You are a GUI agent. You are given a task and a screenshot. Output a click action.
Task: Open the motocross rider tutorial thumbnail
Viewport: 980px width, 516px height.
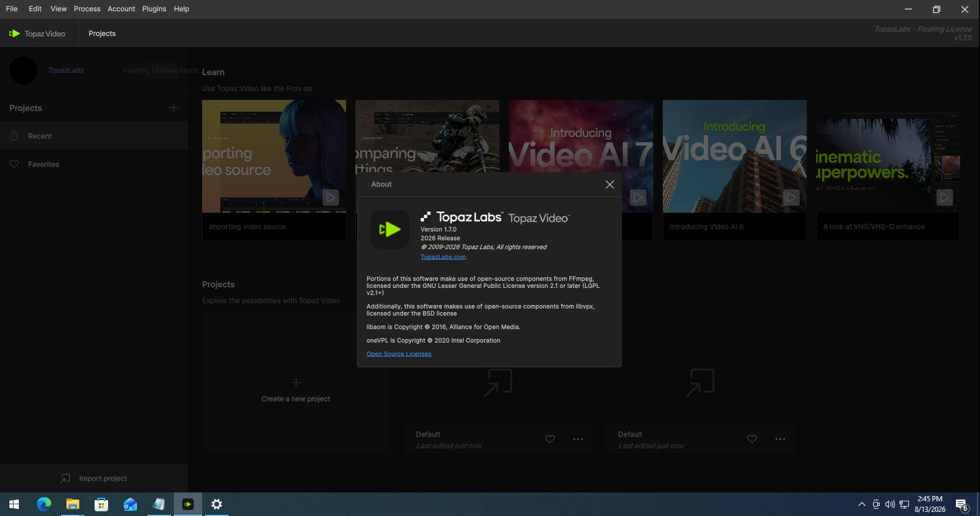click(x=427, y=136)
